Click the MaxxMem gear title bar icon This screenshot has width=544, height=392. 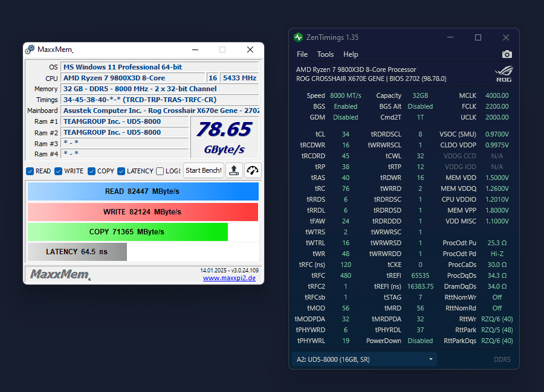pyautogui.click(x=30, y=50)
